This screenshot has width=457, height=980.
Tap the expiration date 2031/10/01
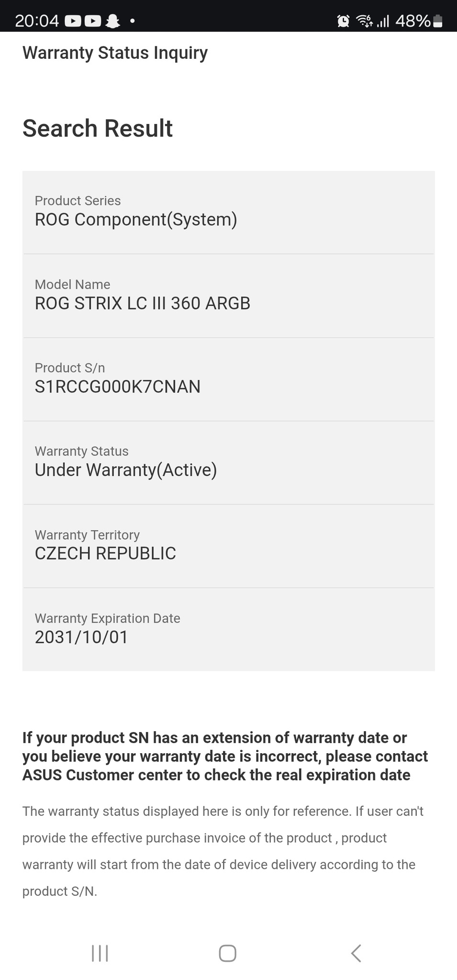[81, 637]
